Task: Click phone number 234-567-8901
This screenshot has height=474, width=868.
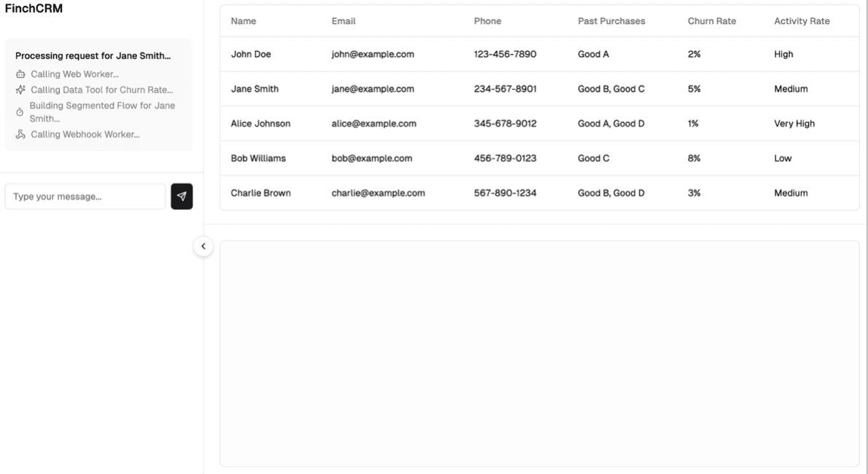Action: [x=505, y=89]
